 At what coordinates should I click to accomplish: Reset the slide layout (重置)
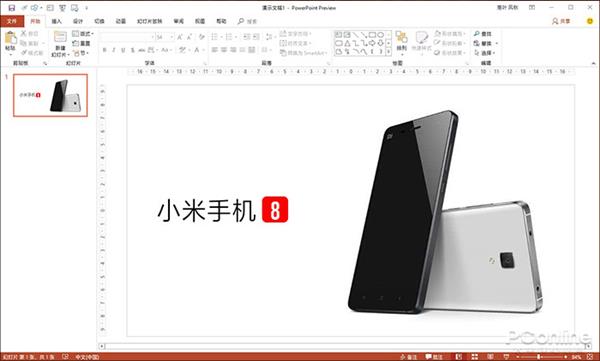[x=82, y=43]
